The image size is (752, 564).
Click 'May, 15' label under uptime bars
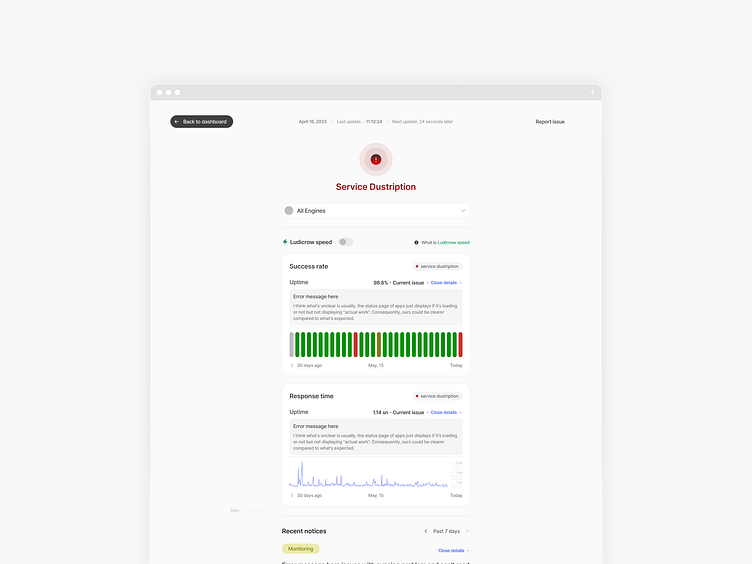point(376,365)
